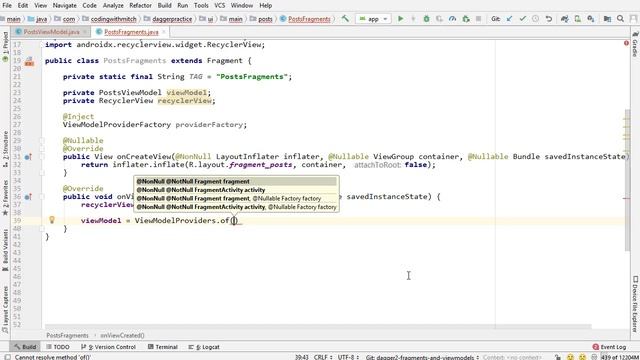Viewport: 640px width, 360px height.
Task: Open Device File Explorer side panel
Action: pos(635,304)
